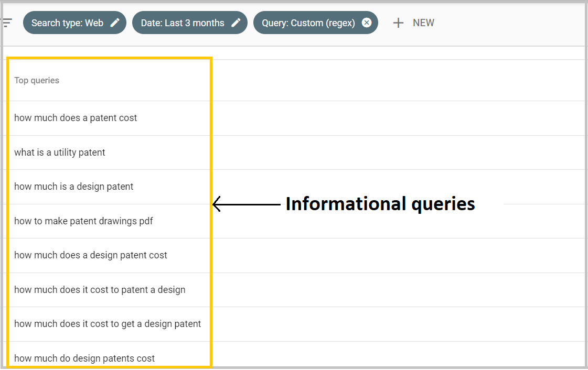
Task: Select query 'how much does a patent cost'
Action: (76, 118)
